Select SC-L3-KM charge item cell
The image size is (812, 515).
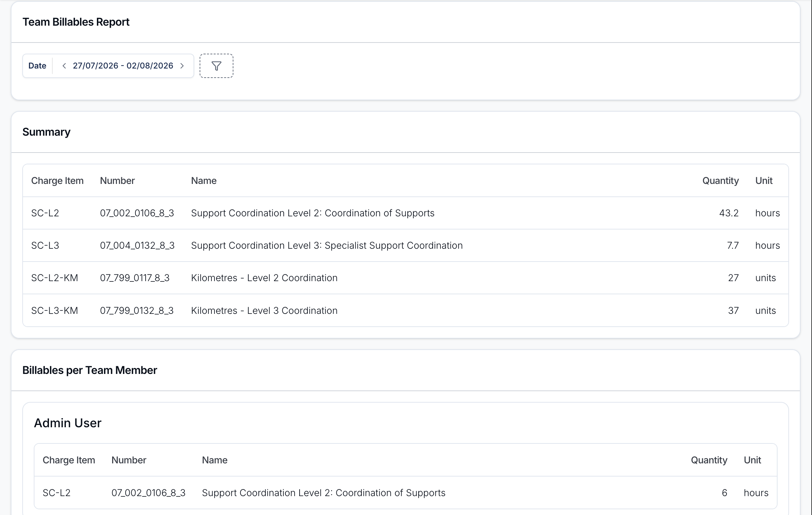point(54,310)
